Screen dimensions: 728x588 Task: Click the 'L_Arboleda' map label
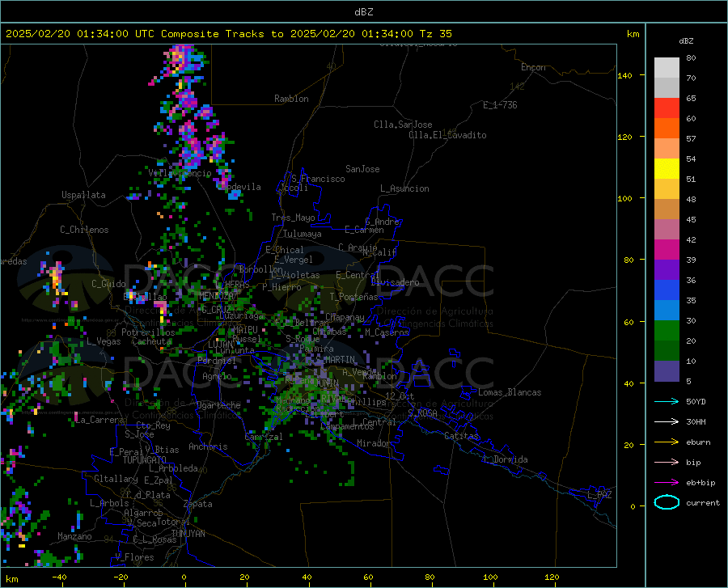[173, 468]
